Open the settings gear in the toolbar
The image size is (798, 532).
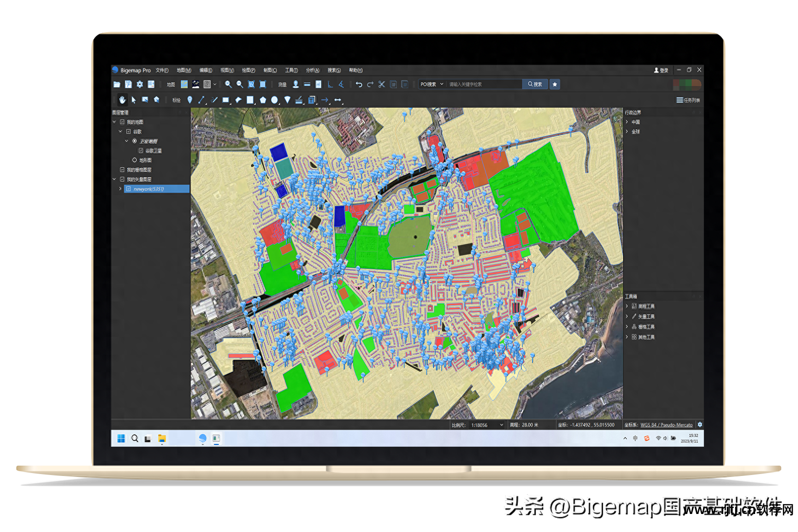[x=140, y=84]
